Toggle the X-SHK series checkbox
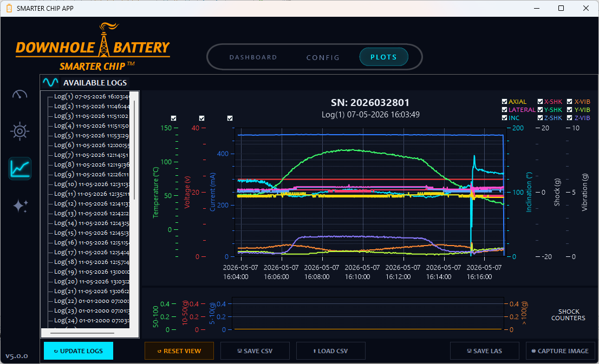 540,102
